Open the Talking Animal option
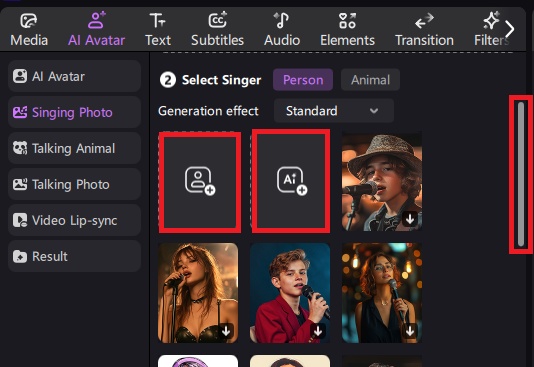The image size is (534, 367). pos(74,148)
